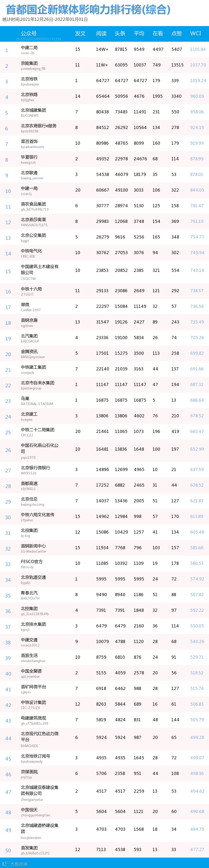Click account ID NATIONAL-STADIUM
209x868 pixels.
tap(37, 404)
